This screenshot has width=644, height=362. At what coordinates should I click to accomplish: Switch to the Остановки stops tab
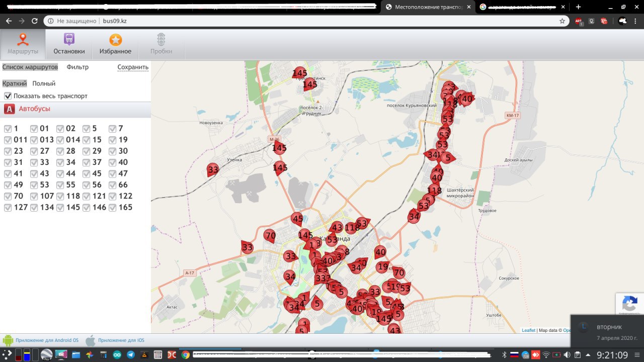coord(69,45)
